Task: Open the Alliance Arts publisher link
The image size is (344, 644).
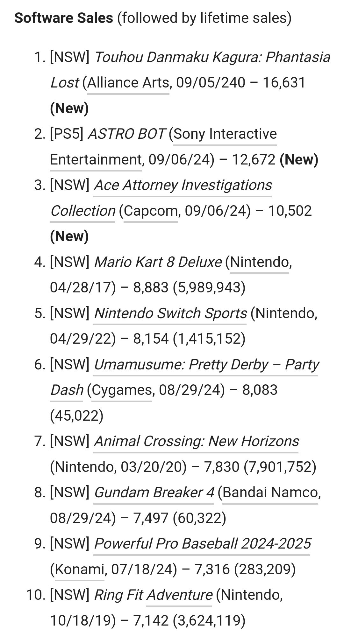Action: coord(128,83)
